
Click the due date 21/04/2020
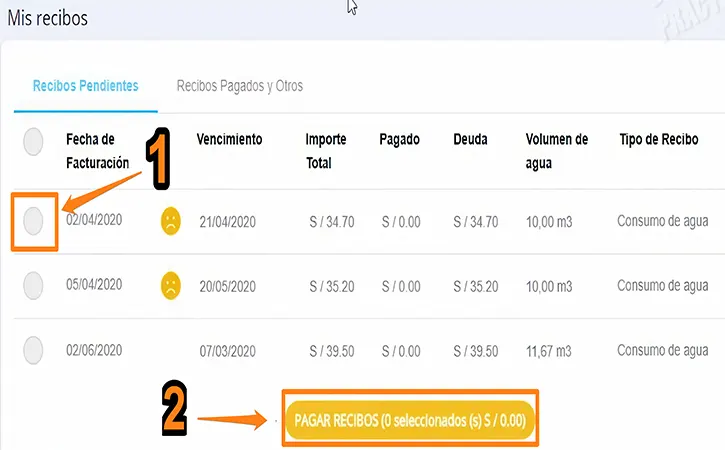227,222
